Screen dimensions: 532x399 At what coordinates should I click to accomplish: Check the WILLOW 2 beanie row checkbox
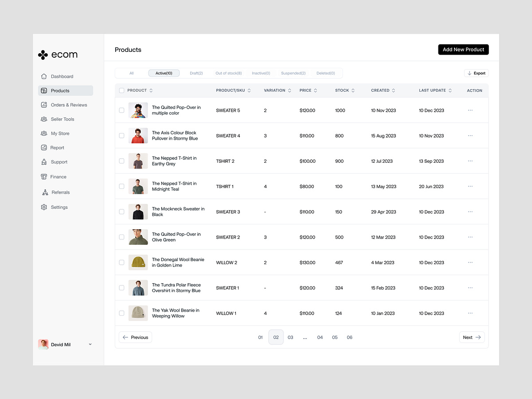[121, 262]
